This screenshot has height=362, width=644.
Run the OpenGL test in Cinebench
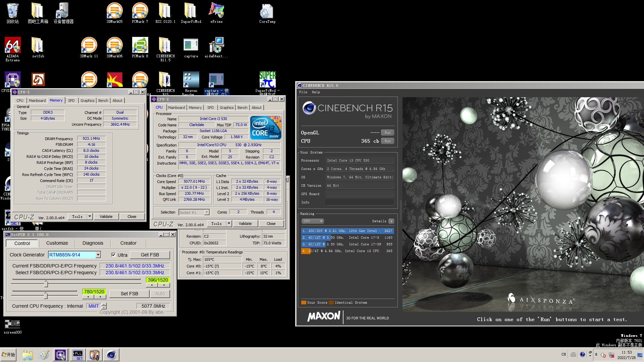(x=387, y=133)
